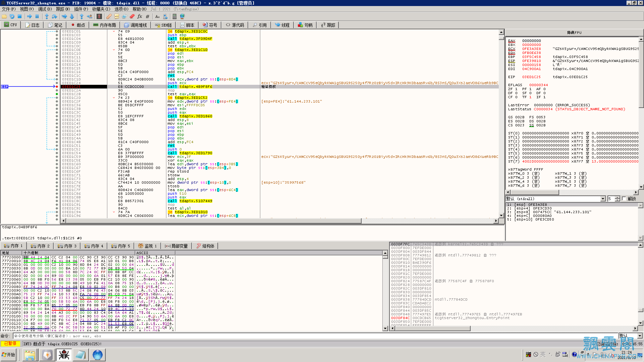Toggle breakpoint at address 03ED1C0E
Viewport: 644px width, 362px height.
coord(57,50)
